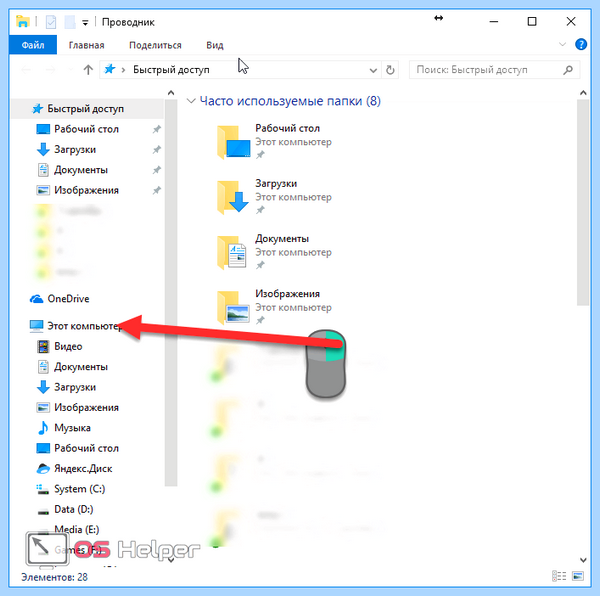This screenshot has height=596, width=600.
Task: Click the main pane scroll down arrow
Action: (x=583, y=560)
